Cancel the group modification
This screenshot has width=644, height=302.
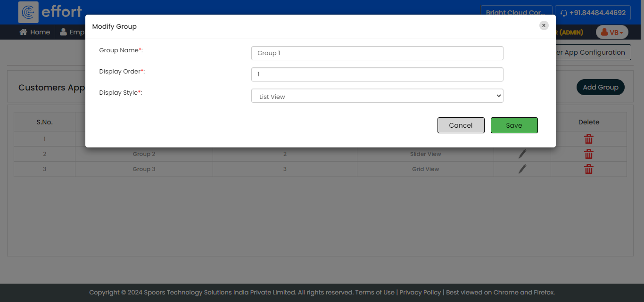point(461,125)
